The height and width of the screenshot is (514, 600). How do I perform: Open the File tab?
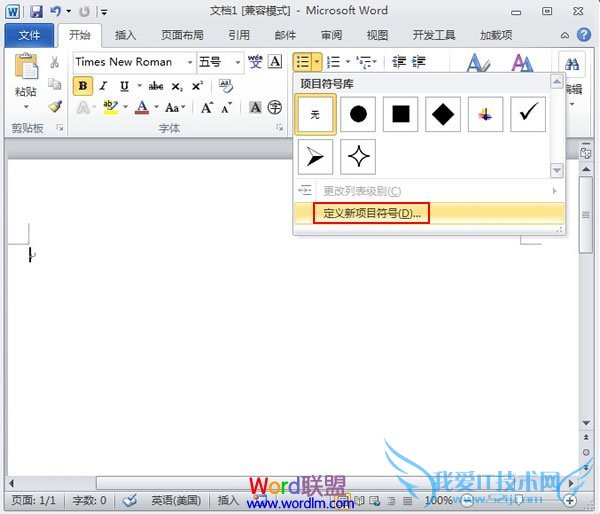point(30,35)
